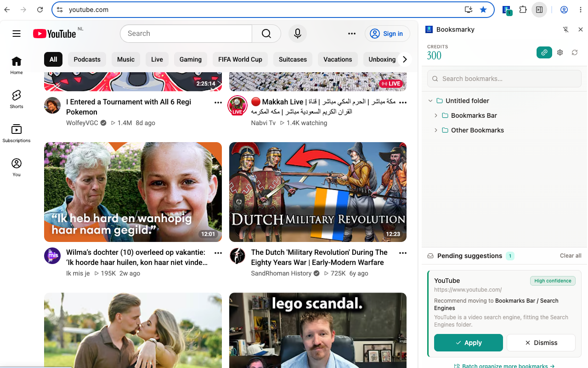Play the Wilma's dochter video thumbnail
This screenshot has height=368, width=588.
[x=133, y=192]
